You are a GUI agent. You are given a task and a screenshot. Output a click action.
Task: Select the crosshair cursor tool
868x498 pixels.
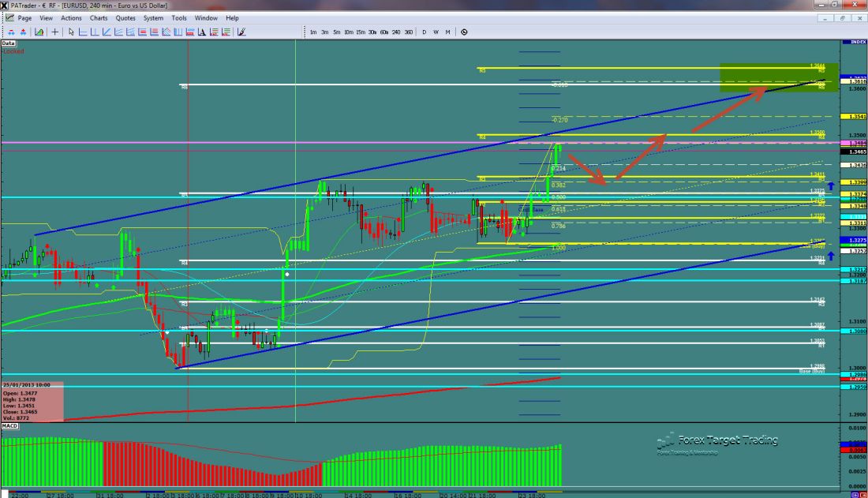click(x=55, y=32)
